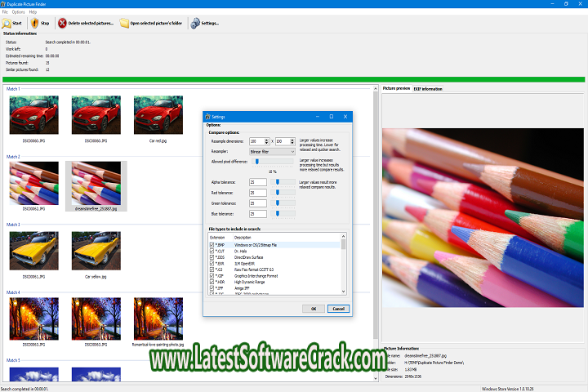This screenshot has height=392, width=588.
Task: Uncheck the *.HDR High Dynamic Range type
Action: click(x=212, y=282)
